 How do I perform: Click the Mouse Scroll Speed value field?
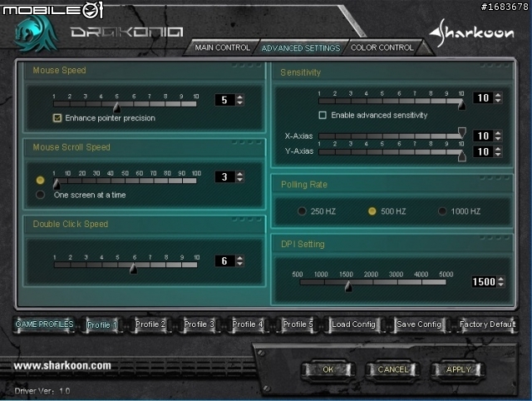click(x=225, y=176)
